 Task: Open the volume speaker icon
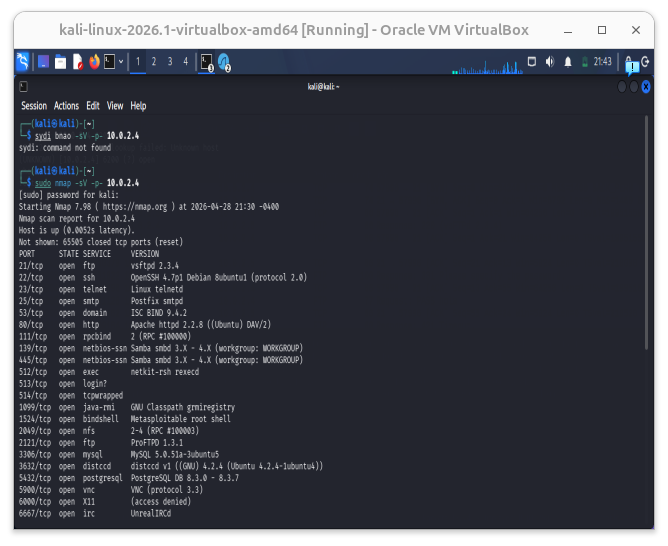(550, 62)
